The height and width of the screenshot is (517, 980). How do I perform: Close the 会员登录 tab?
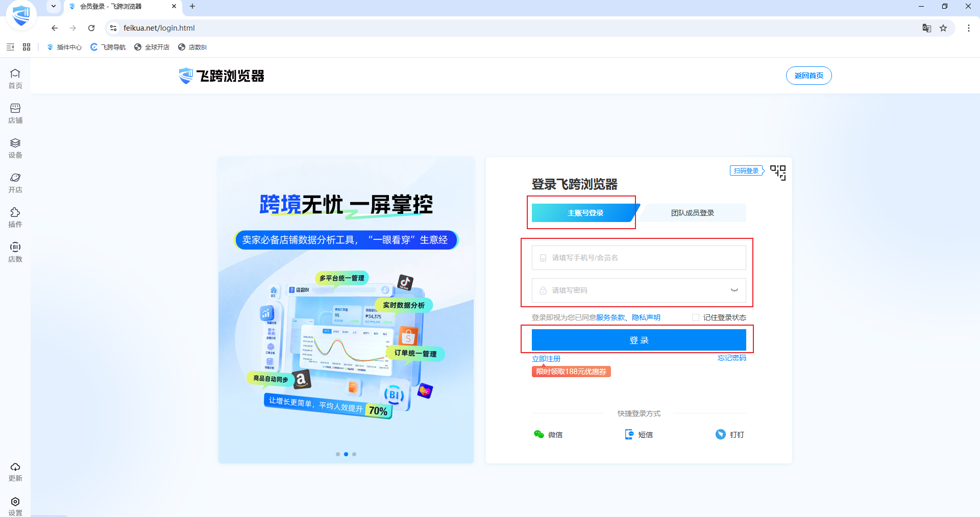click(x=174, y=6)
